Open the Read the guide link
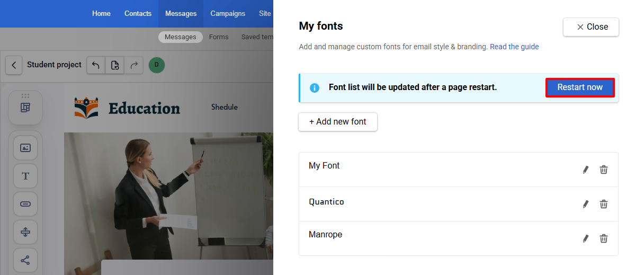Viewport: 644px width, 275px height. (514, 47)
